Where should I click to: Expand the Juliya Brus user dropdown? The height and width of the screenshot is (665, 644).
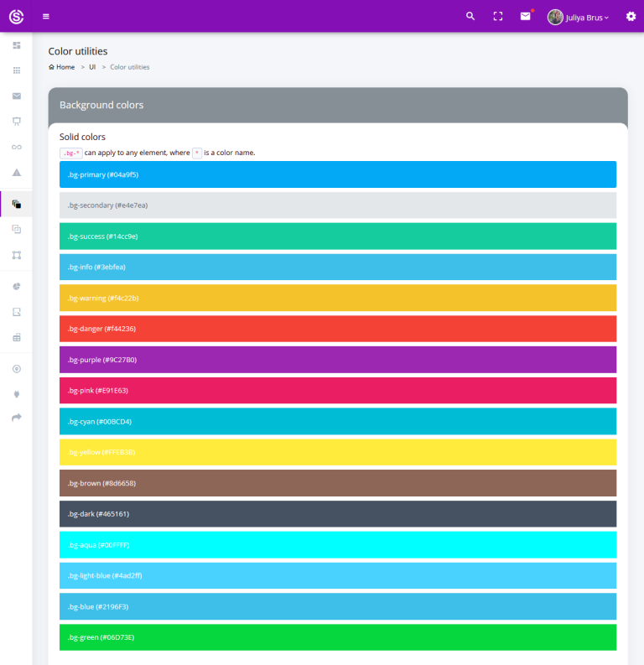(x=579, y=17)
